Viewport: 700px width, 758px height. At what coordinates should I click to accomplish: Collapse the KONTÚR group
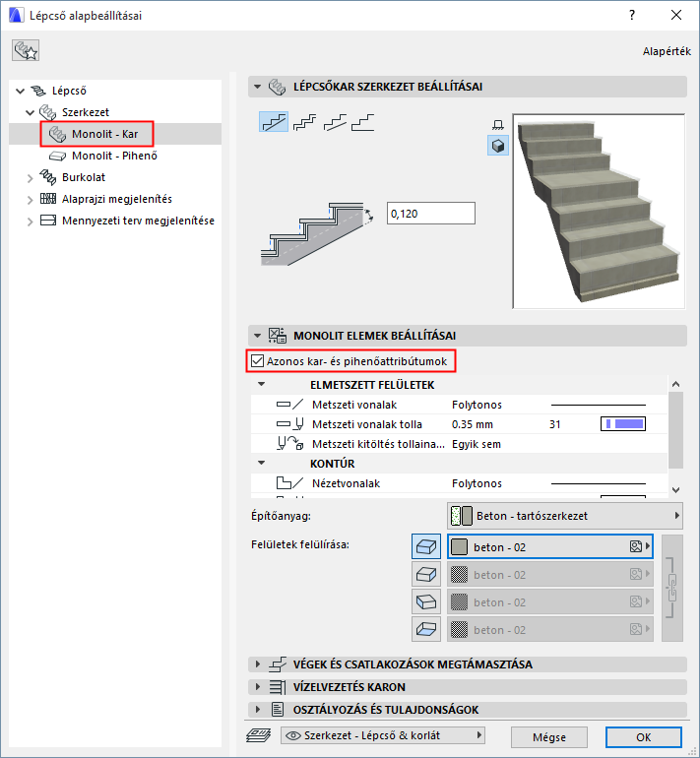tap(262, 463)
